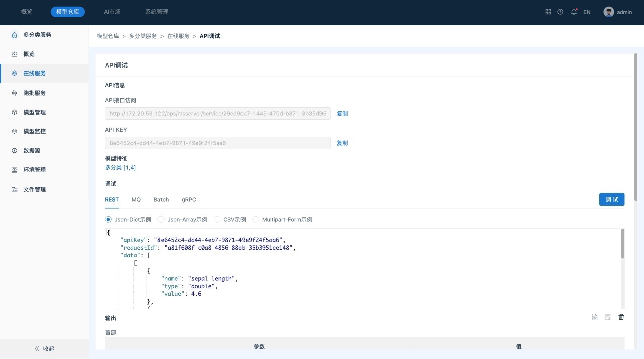Select the Json-Array示例 radio option

[x=161, y=220]
